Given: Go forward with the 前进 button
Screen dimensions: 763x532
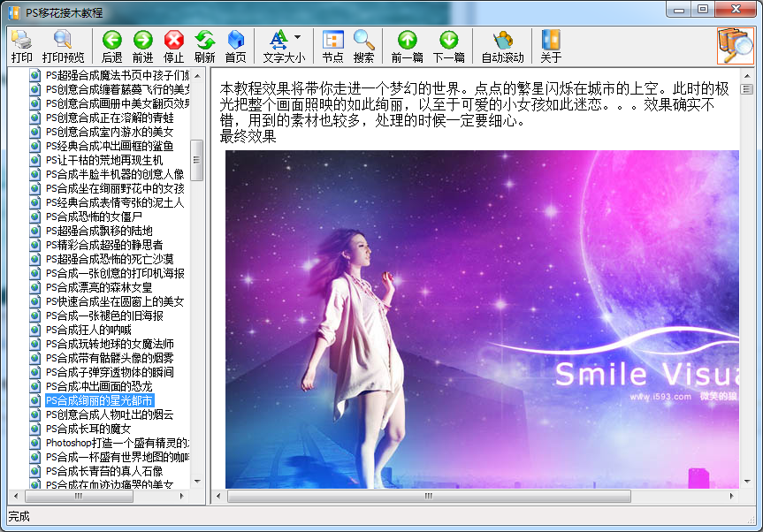Looking at the screenshot, I should click(142, 46).
